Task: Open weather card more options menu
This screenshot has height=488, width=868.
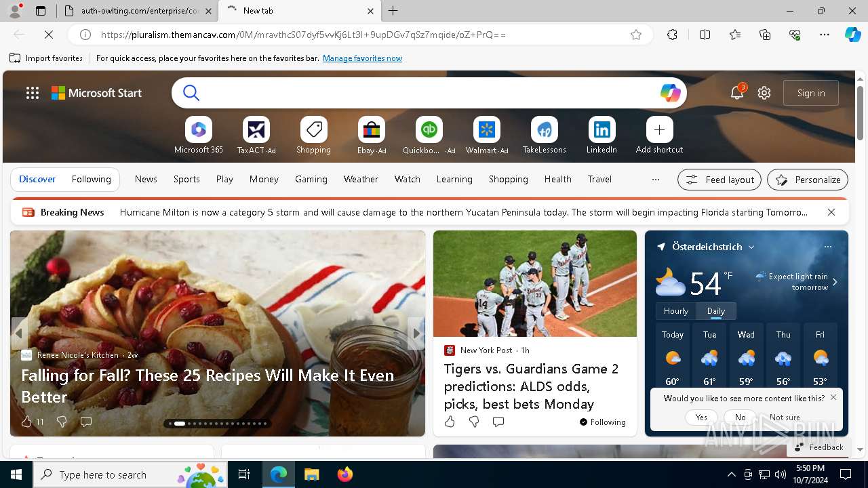Action: pyautogui.click(x=827, y=247)
